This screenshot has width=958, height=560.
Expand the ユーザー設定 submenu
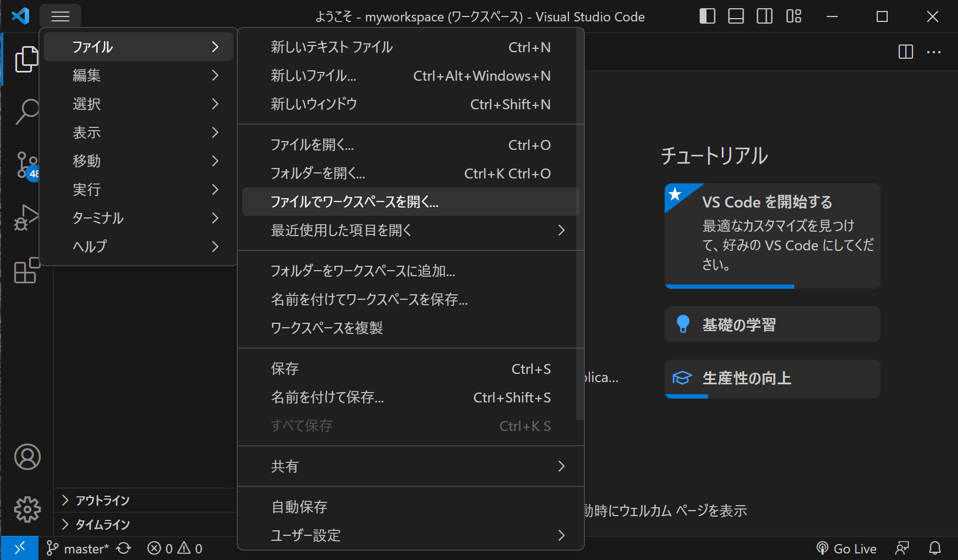[410, 536]
